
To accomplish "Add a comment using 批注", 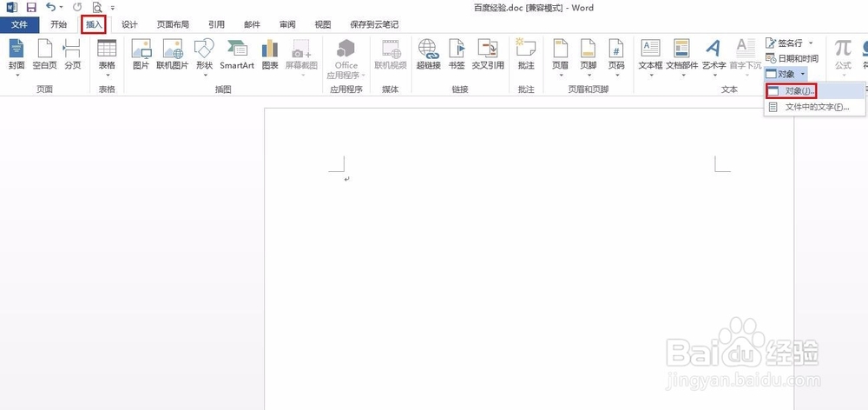I will coord(525,56).
